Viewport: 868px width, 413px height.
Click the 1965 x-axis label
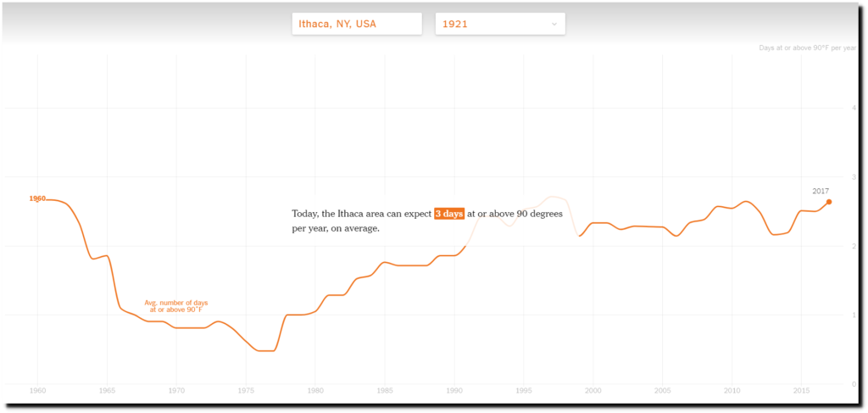(x=107, y=391)
